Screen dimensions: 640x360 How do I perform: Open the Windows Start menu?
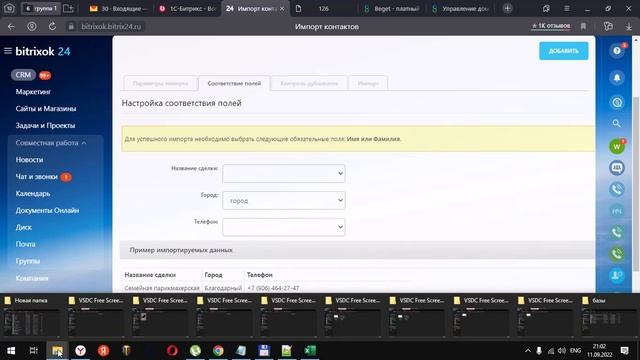(x=11, y=351)
